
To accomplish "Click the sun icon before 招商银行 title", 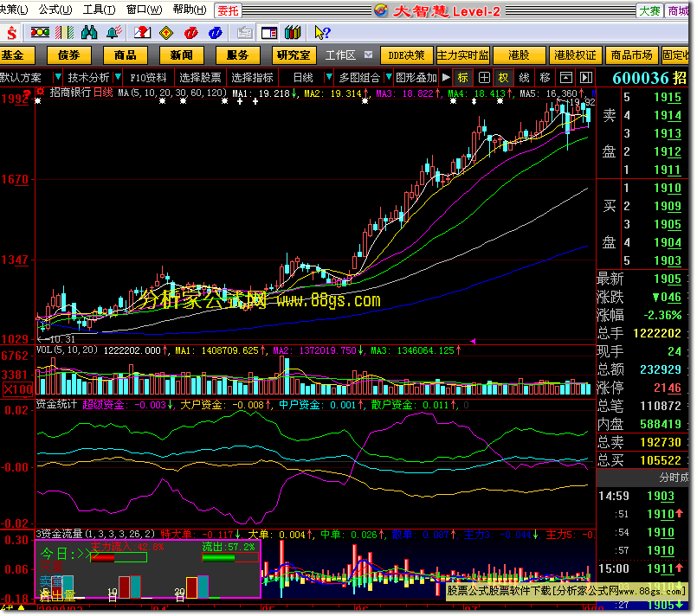I will coord(41,92).
